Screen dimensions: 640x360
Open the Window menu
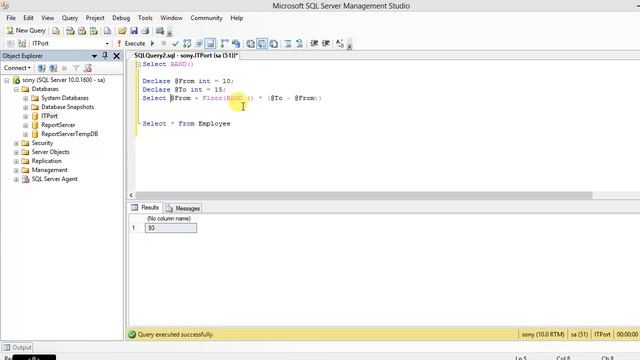pyautogui.click(x=171, y=18)
